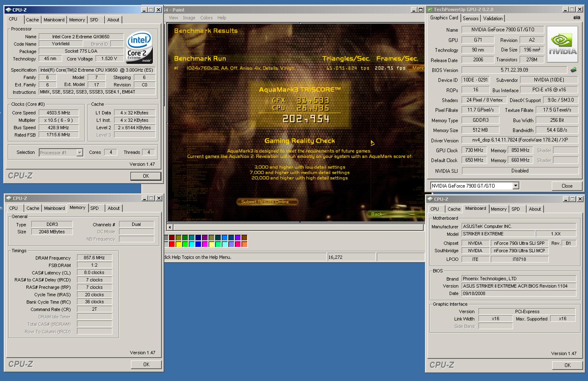Viewport: 588px width, 381px height.
Task: Open the CPU tab in the CPU-Z mainboard window
Action: [435, 209]
